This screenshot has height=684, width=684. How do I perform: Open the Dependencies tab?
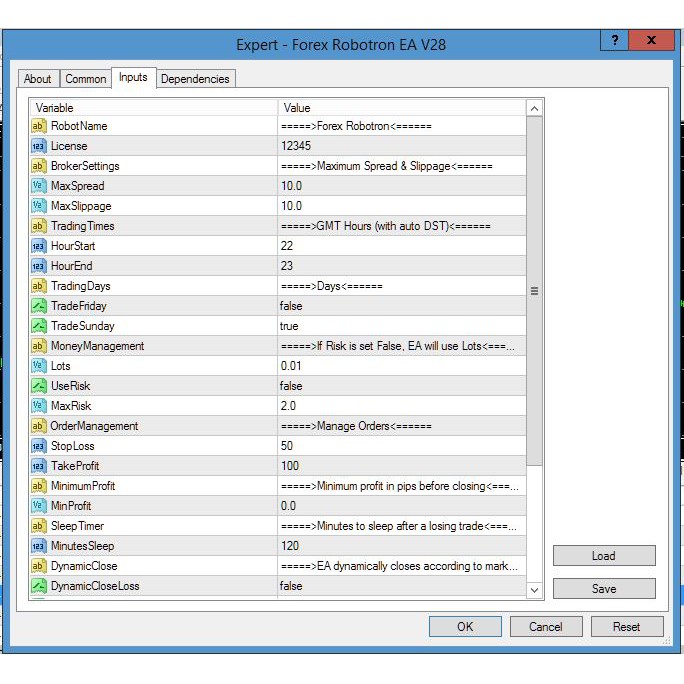[x=195, y=79]
